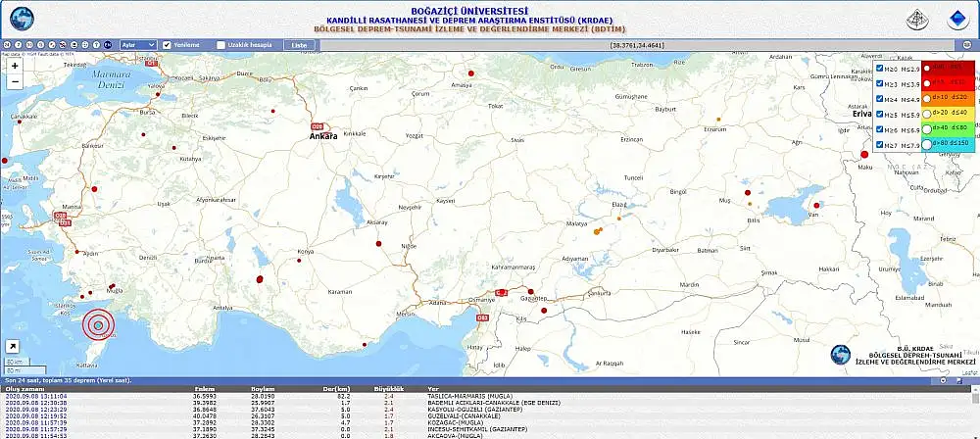980x439 pixels.
Task: Click the yellow d>20 d≤40 depth swatch
Action: [x=948, y=114]
